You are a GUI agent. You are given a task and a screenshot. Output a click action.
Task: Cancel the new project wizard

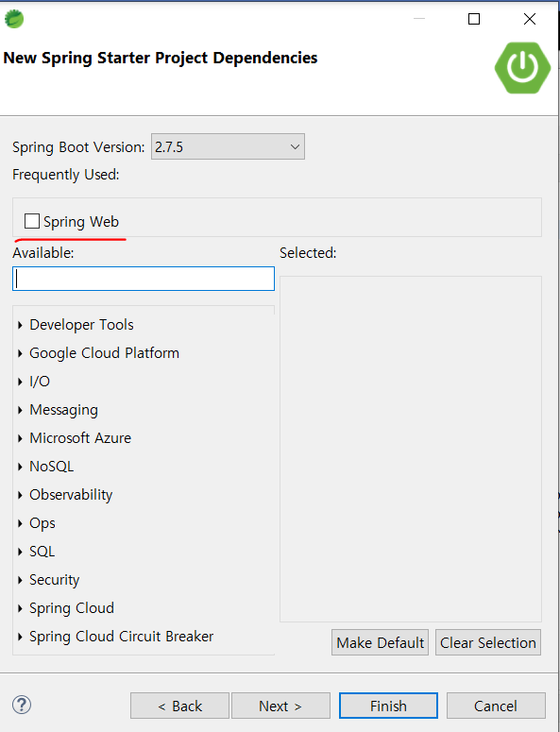click(x=496, y=706)
